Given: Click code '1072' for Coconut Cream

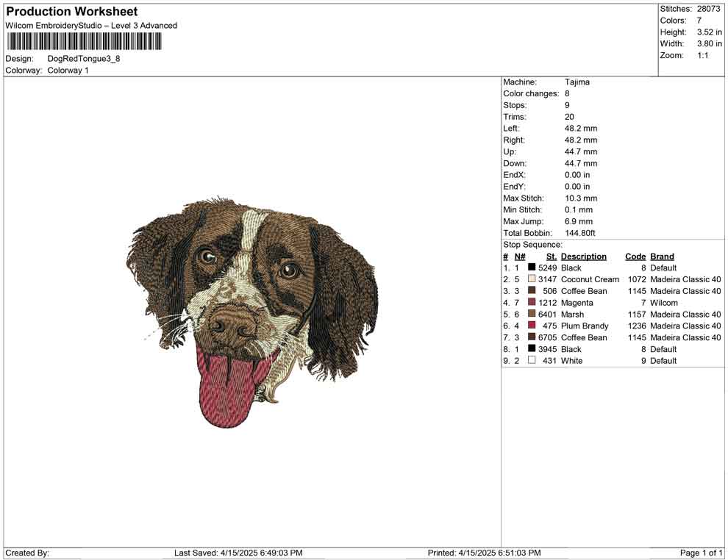Looking at the screenshot, I should 637,279.
